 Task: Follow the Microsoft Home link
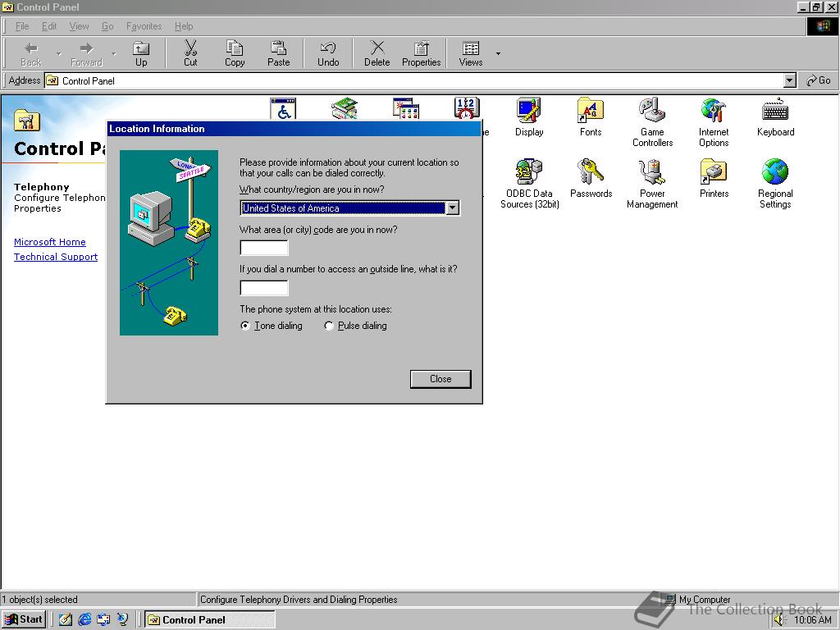[50, 242]
